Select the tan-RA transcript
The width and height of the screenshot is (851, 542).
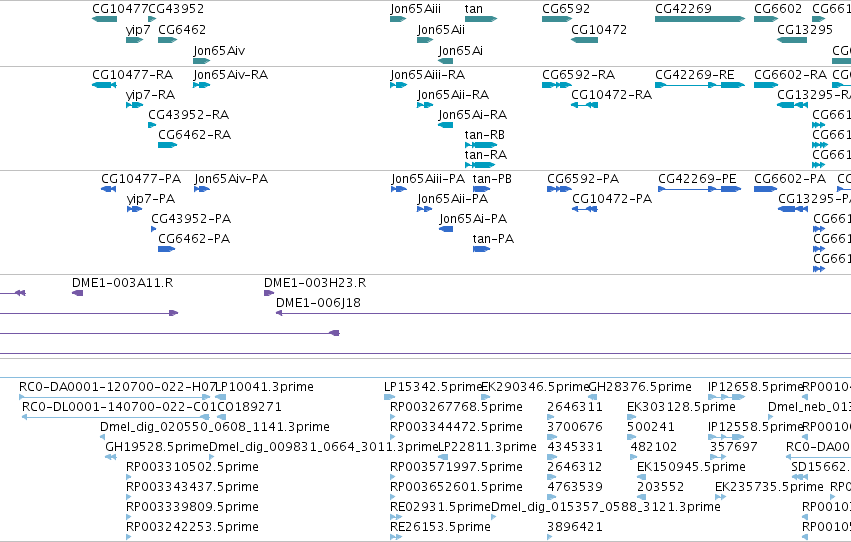(x=480, y=165)
